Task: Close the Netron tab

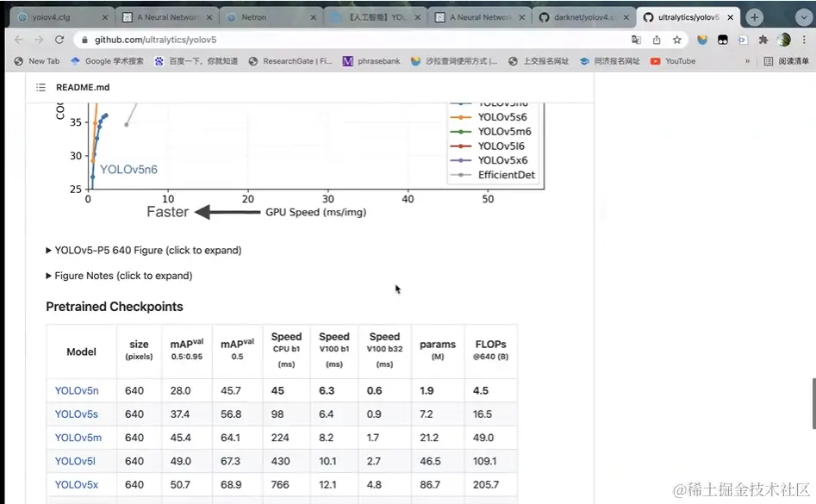Action: pyautogui.click(x=314, y=17)
